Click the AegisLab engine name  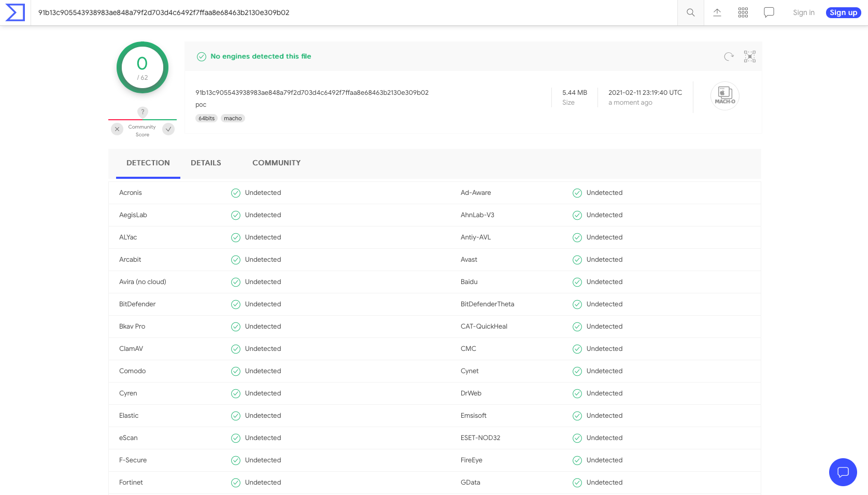click(133, 215)
